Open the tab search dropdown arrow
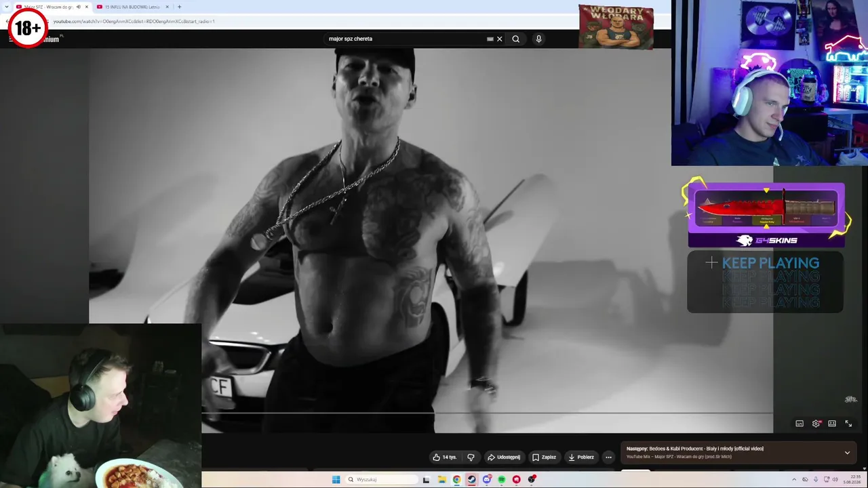 coord(7,7)
